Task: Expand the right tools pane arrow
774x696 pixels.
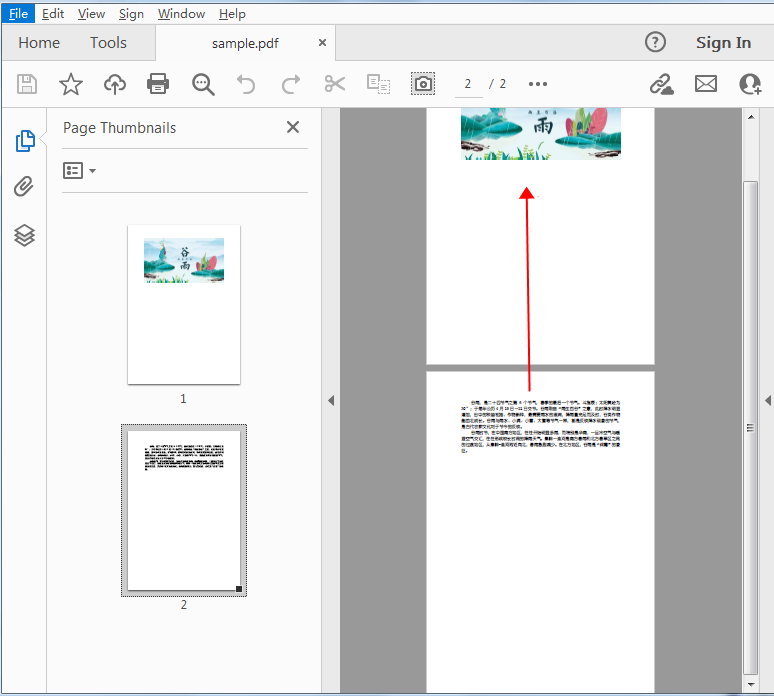Action: 767,400
